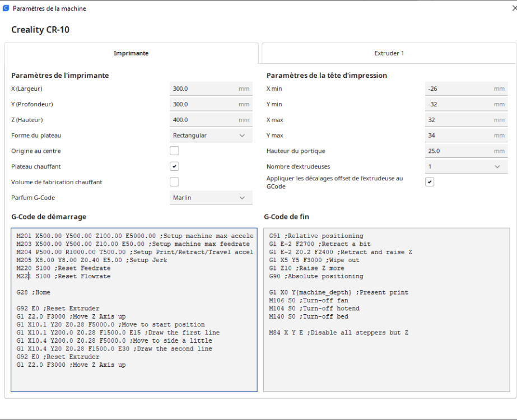Toggle the Origine au centre checkbox
The image size is (517, 420).
click(174, 151)
